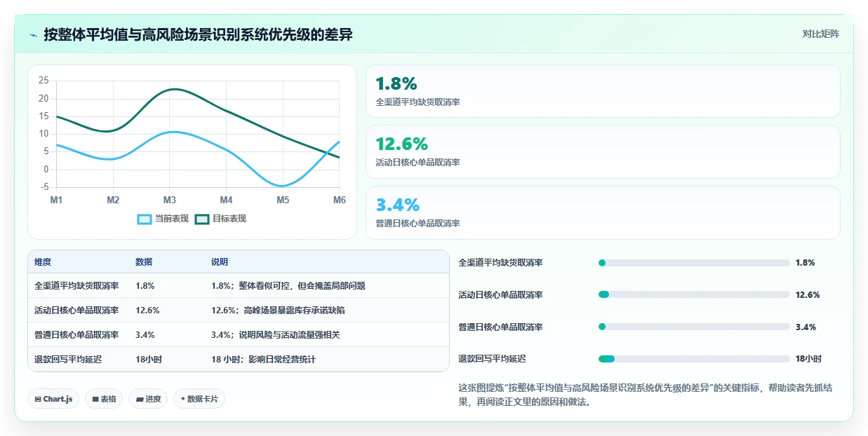Screen dimensions: 868x436
Task: Click the 12.6% progress value label
Action: pyautogui.click(x=808, y=295)
